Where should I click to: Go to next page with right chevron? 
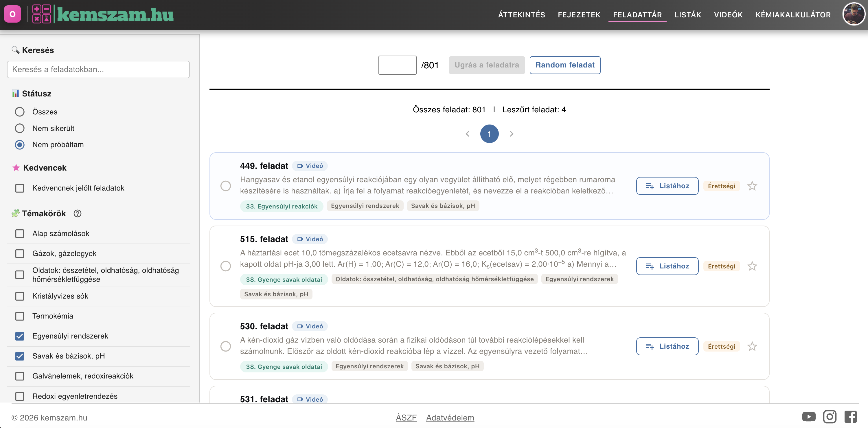pos(512,134)
